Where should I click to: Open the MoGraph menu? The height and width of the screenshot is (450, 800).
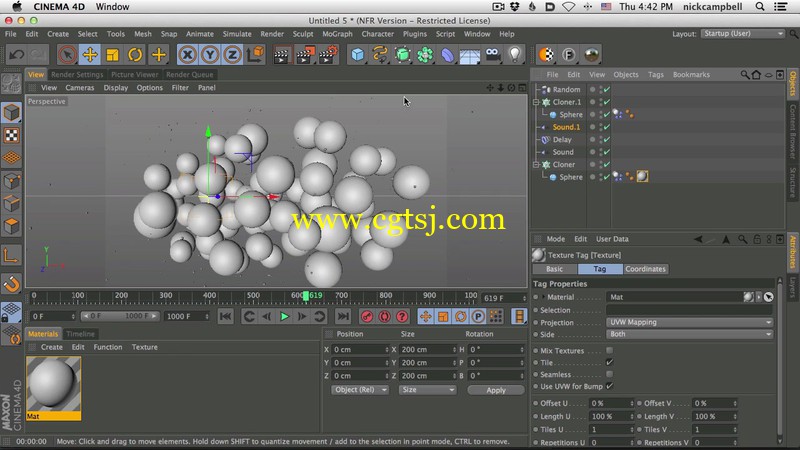click(x=337, y=34)
